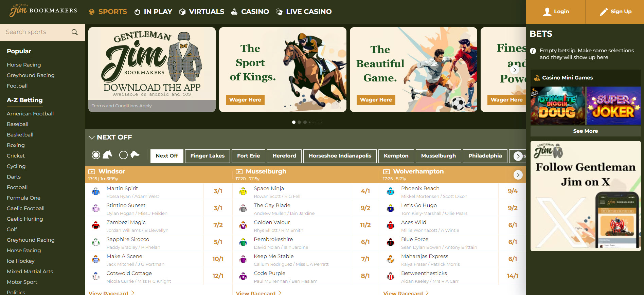Click the arrow to show more race cards
This screenshot has width=644, height=295.
[x=518, y=175]
